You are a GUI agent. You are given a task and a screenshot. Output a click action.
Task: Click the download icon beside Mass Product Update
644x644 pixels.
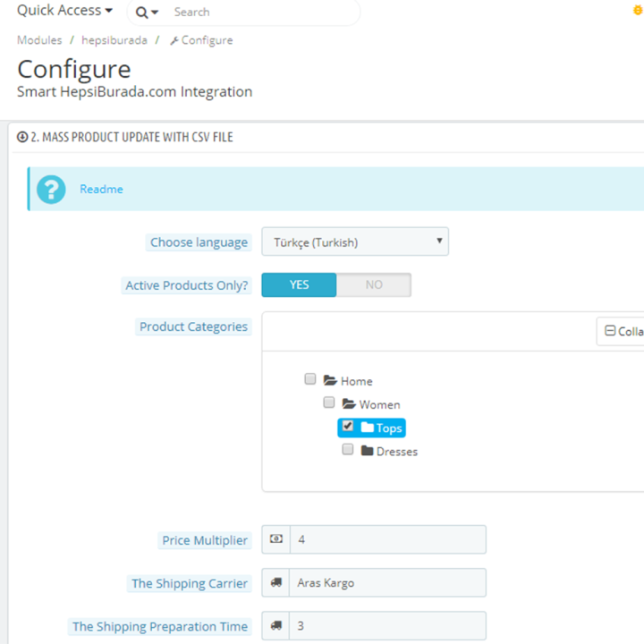[22, 137]
